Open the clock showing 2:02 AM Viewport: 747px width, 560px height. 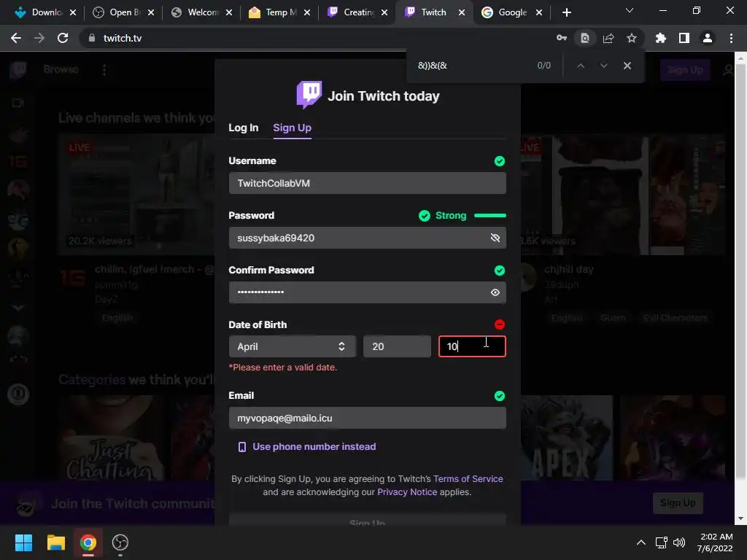[x=715, y=542]
